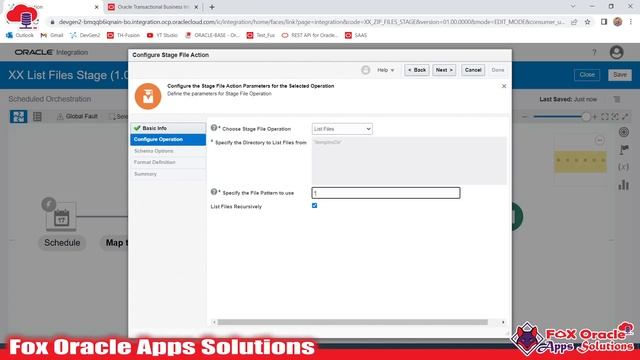Open Oracle Integration help question mark
The height and width of the screenshot is (360, 640).
pyautogui.click(x=594, y=52)
